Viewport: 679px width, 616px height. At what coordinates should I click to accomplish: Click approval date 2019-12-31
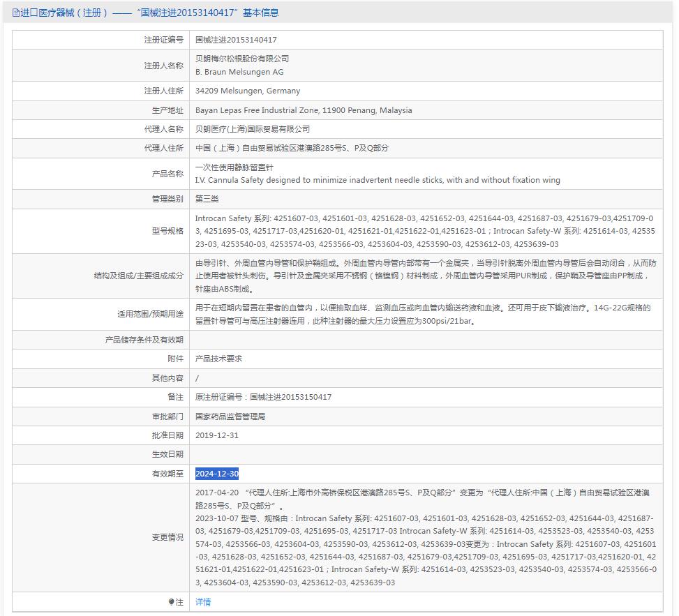click(217, 435)
